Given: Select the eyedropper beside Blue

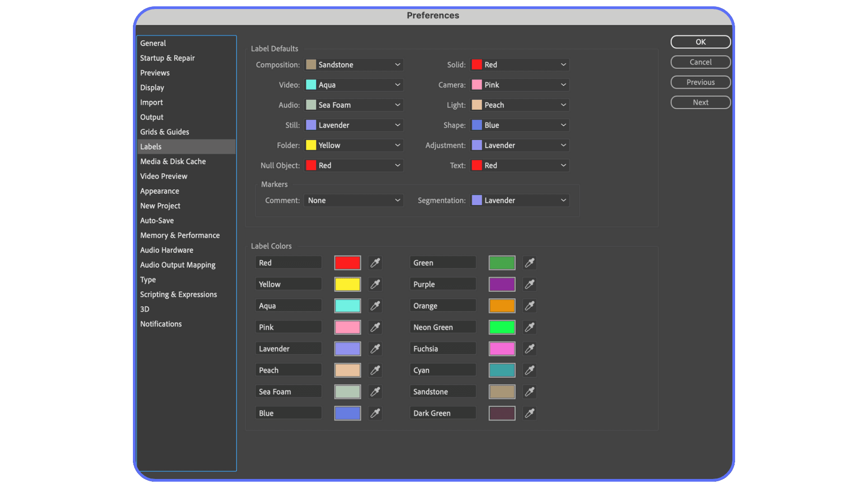Looking at the screenshot, I should 375,413.
